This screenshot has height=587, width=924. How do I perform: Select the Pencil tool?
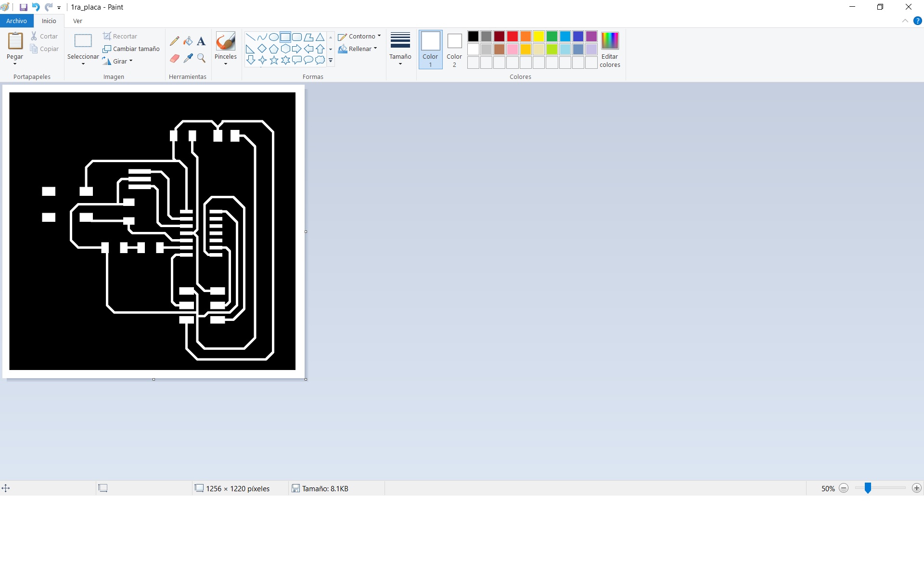pos(175,41)
